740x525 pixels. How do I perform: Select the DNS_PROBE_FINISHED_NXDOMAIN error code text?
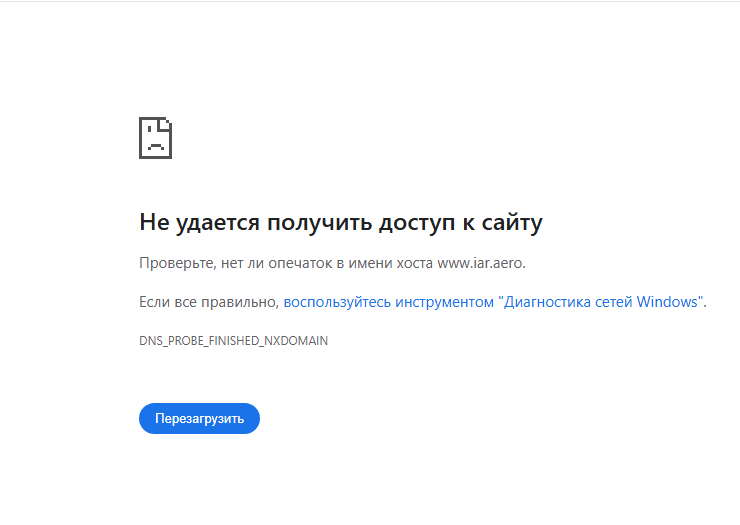coord(233,341)
